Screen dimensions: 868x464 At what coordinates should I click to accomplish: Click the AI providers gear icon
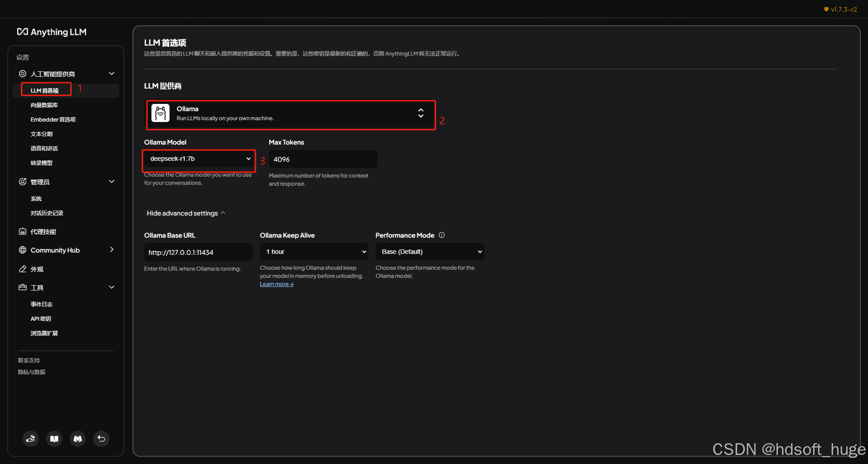click(23, 74)
